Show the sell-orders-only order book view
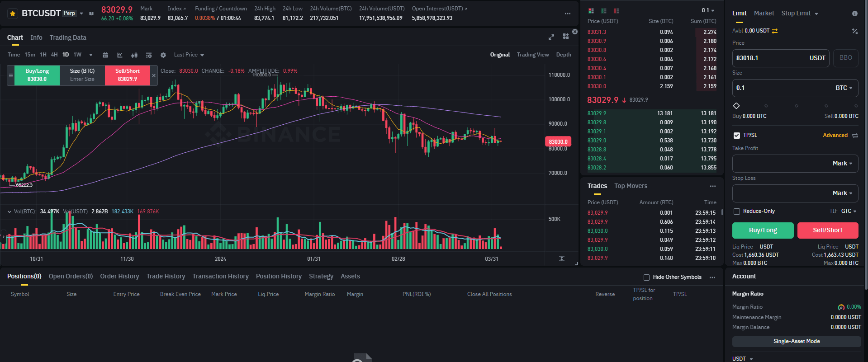The width and height of the screenshot is (868, 362). (617, 10)
